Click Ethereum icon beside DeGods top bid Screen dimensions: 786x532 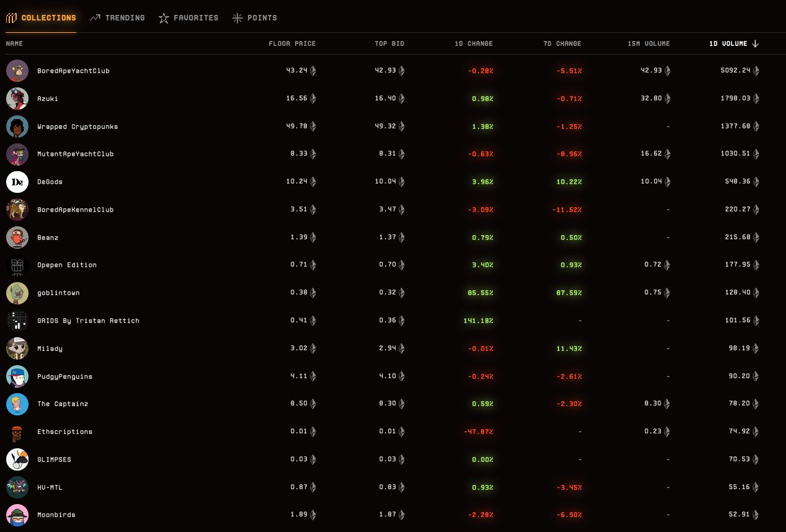pyautogui.click(x=402, y=182)
